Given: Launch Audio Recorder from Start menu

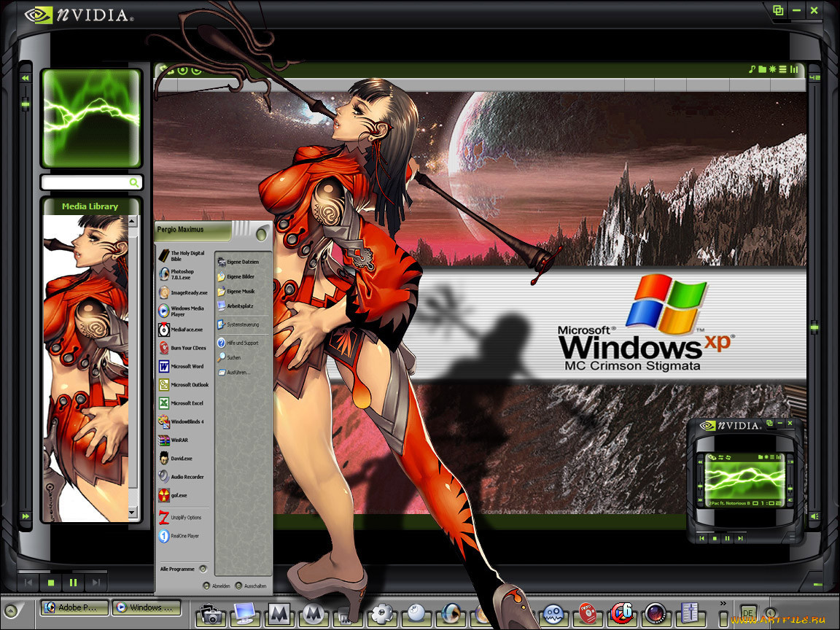Looking at the screenshot, I should (x=182, y=477).
